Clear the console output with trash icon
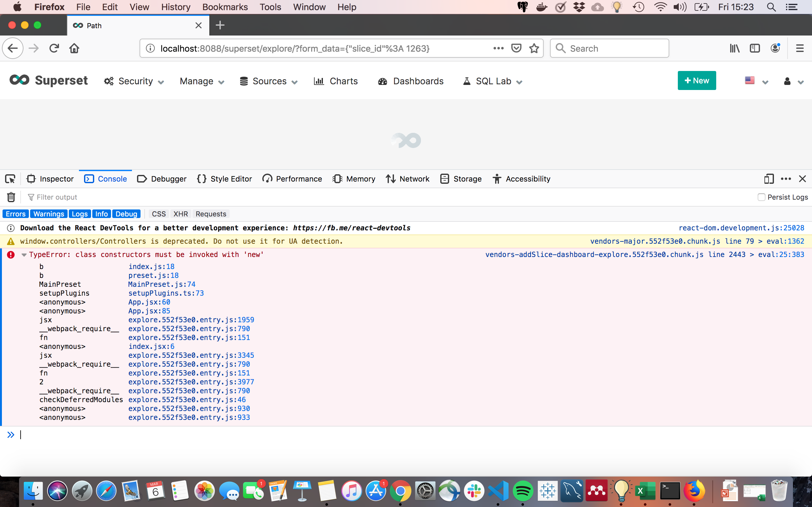 (11, 197)
